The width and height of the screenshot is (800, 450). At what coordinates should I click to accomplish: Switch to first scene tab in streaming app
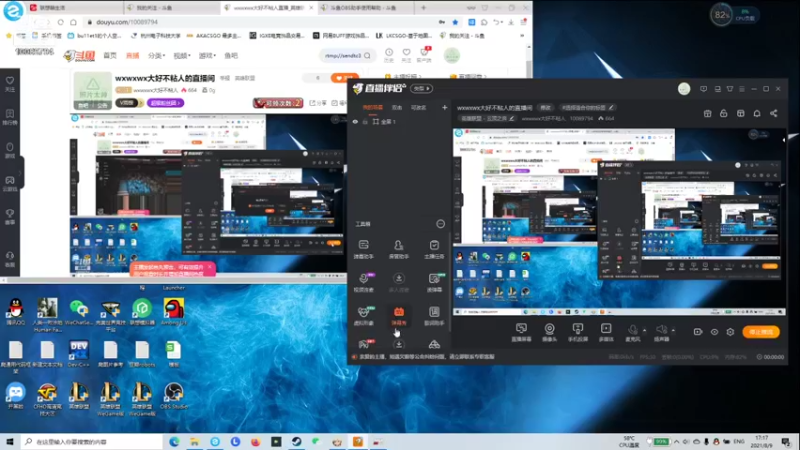pyautogui.click(x=372, y=108)
